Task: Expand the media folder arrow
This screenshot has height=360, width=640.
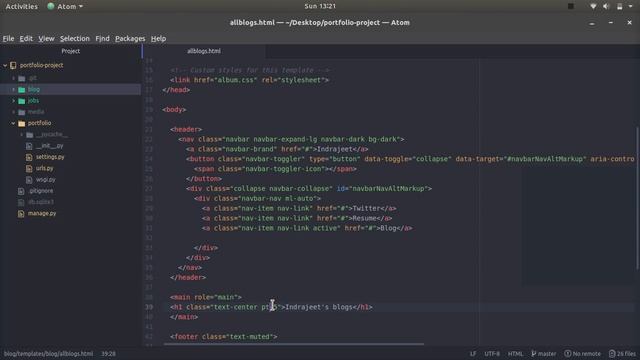Action: (13, 112)
